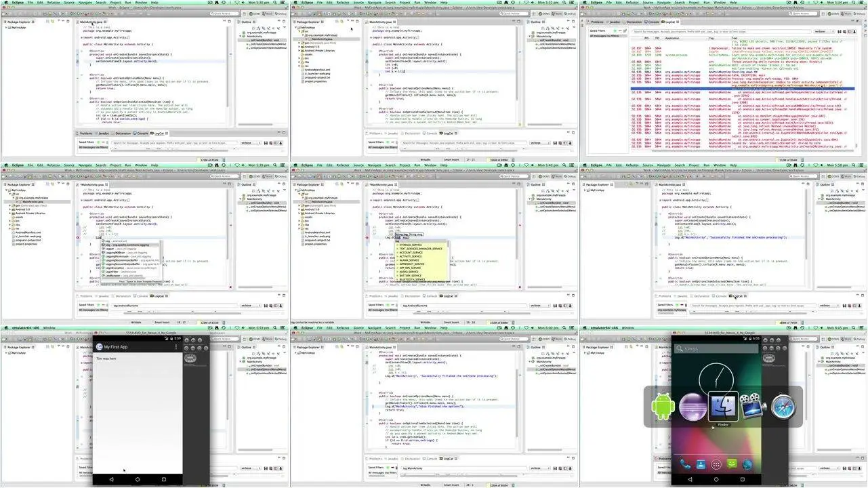
Task: Open the Run menu in the 5:30 pm frame
Action: pyautogui.click(x=128, y=3)
